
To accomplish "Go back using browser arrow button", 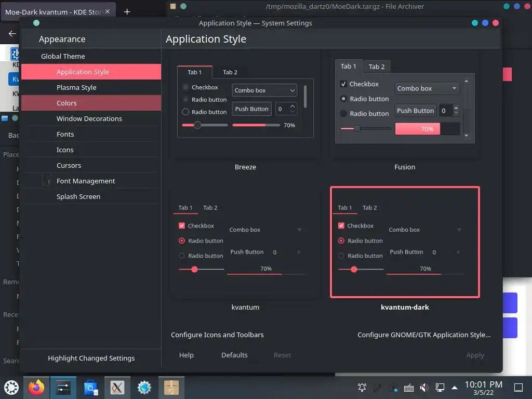I will coord(12,33).
